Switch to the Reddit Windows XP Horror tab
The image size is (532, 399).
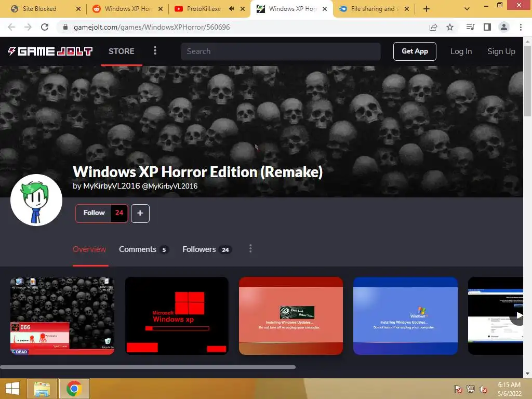pos(128,9)
